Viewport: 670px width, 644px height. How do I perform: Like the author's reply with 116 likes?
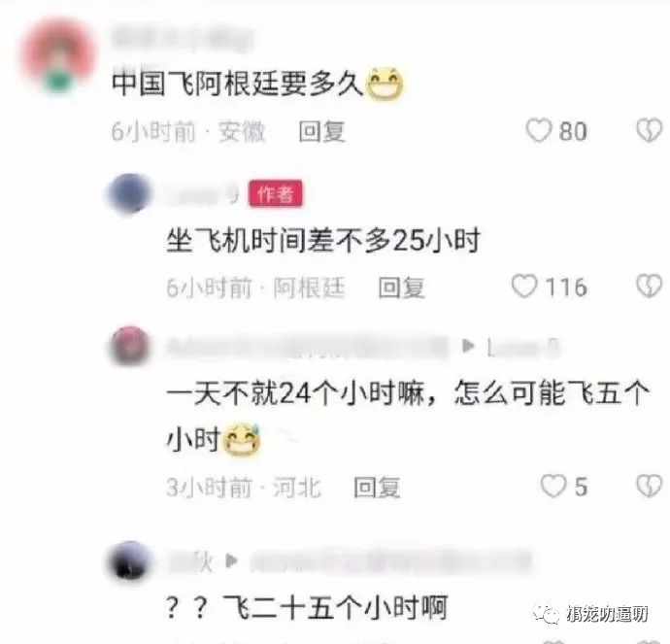click(524, 286)
